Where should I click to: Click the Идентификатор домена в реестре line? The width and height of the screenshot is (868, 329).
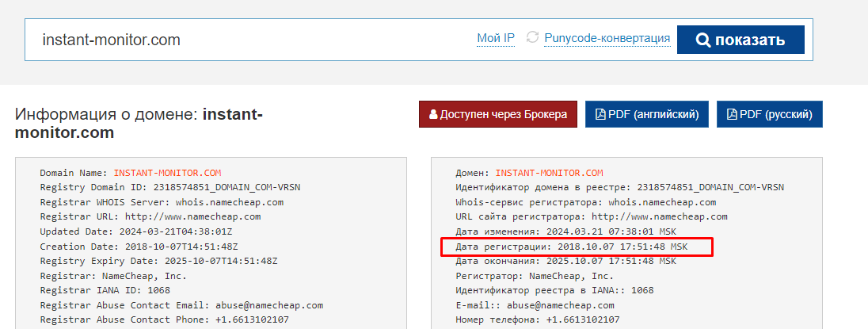[x=619, y=187]
